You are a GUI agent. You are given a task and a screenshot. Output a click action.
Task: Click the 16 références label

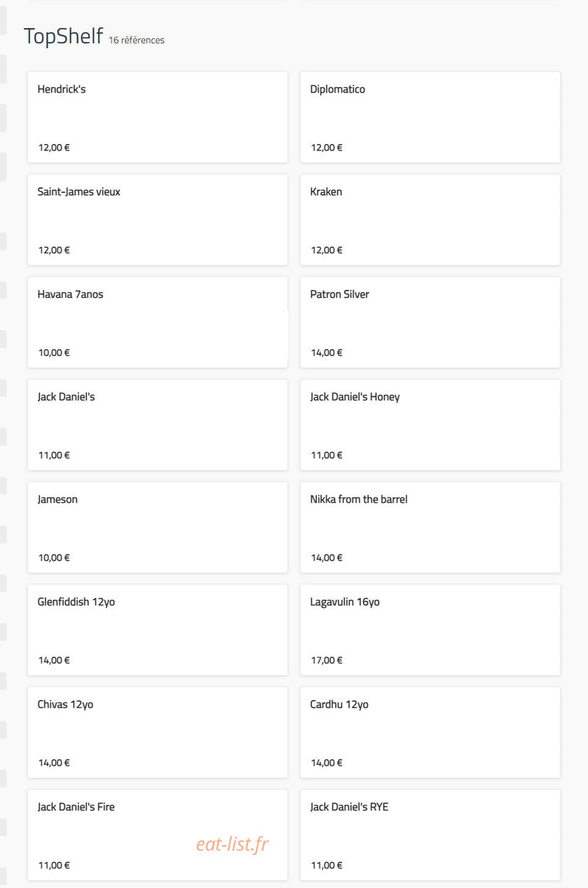[x=137, y=40]
